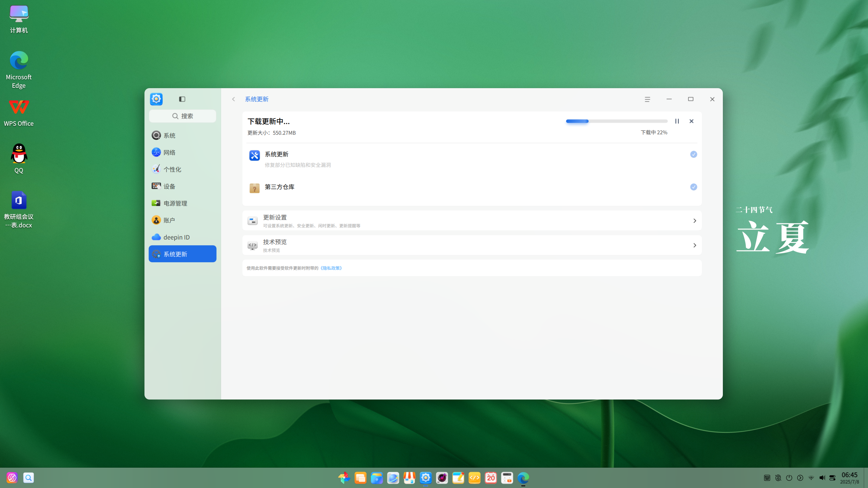
Task: Cancel the download with the X icon
Action: pyautogui.click(x=691, y=121)
